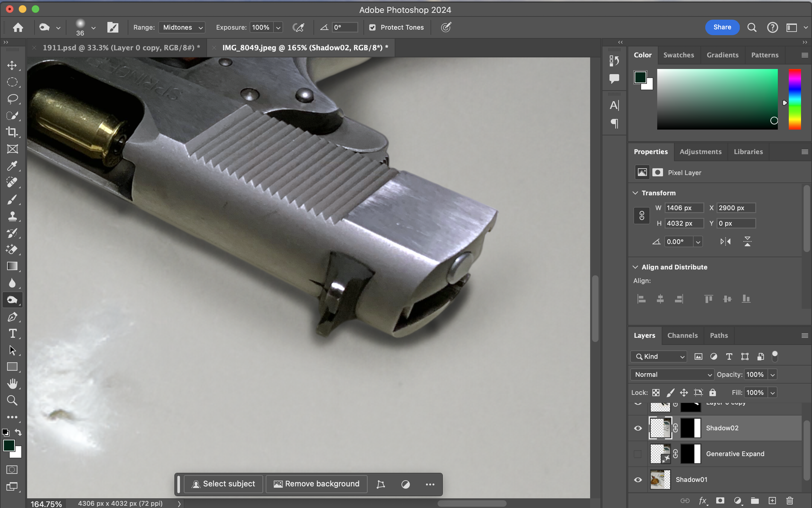Add a layer mask from Layers footer
The height and width of the screenshot is (508, 812).
(720, 501)
